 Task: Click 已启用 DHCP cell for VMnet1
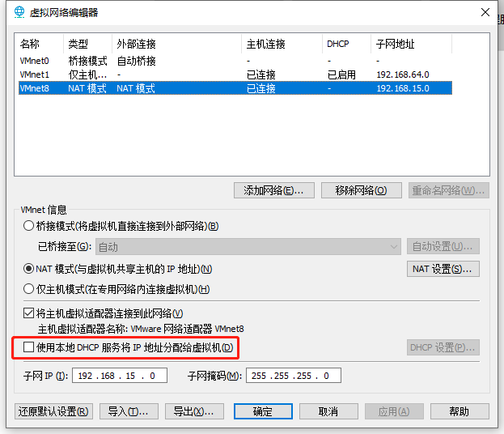(x=341, y=74)
